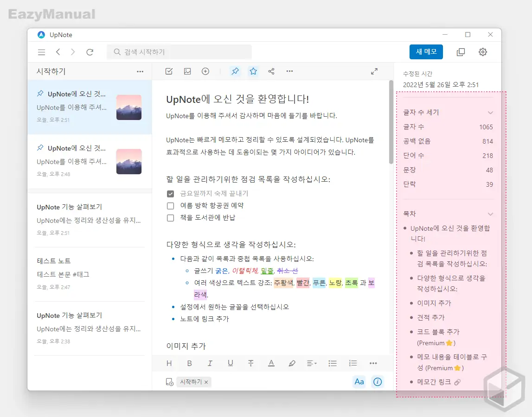Viewport: 532px width, 417px height.
Task: Go forward with the right arrow
Action: point(73,52)
